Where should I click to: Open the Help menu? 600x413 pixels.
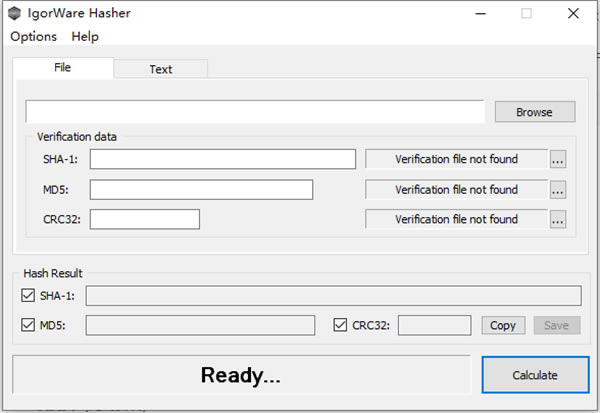pos(85,36)
